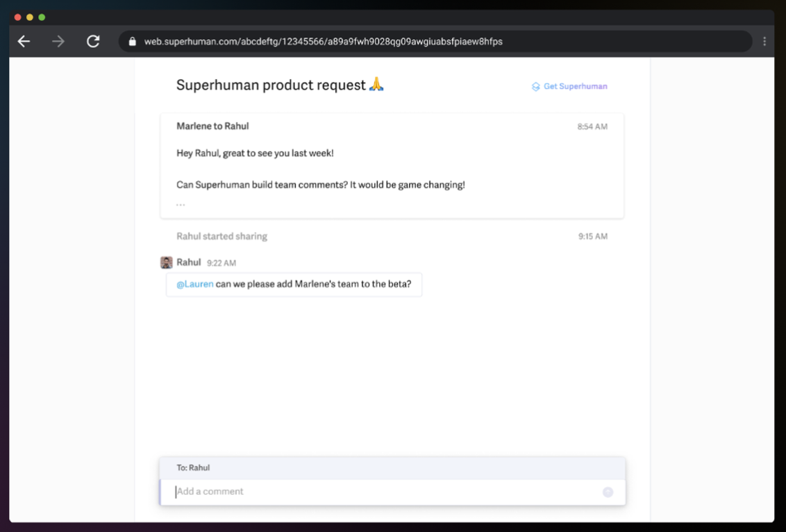This screenshot has height=532, width=786.
Task: Click the send comment arrow button
Action: coord(608,492)
